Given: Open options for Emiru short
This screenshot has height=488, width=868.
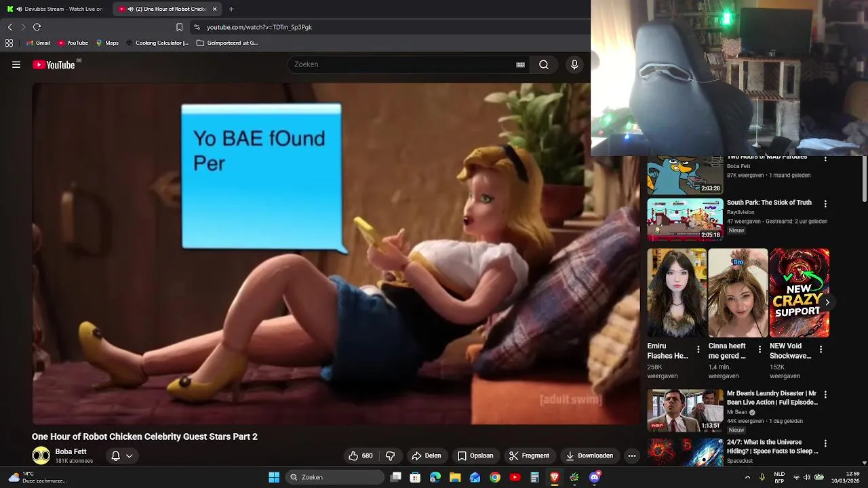Looking at the screenshot, I should [698, 350].
